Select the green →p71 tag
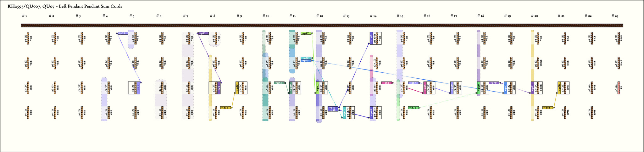The image size is (644, 152). tap(414, 108)
